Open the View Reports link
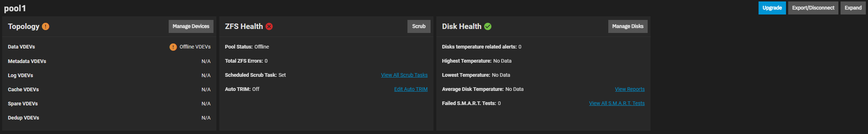 [630, 89]
